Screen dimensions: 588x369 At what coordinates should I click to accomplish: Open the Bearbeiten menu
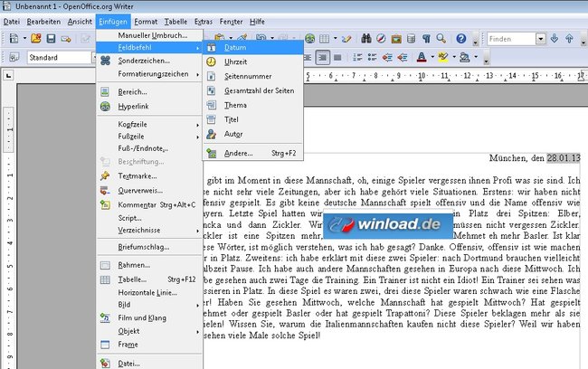[x=43, y=22]
